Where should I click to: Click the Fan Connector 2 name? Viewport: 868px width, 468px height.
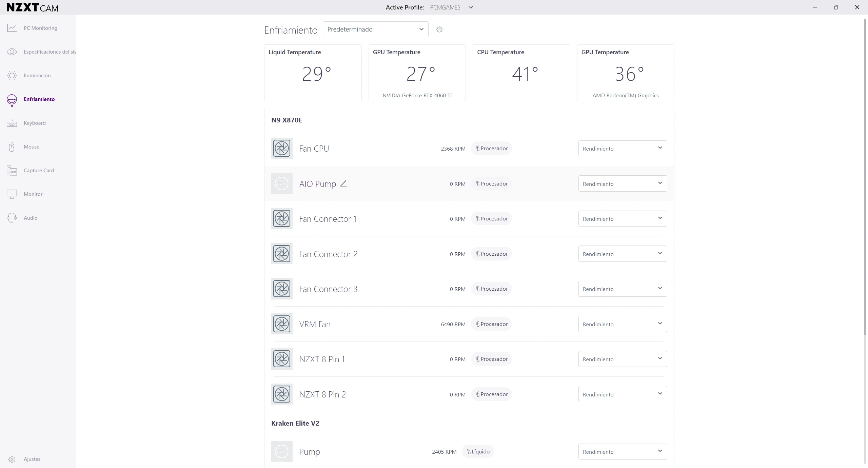[x=328, y=254]
